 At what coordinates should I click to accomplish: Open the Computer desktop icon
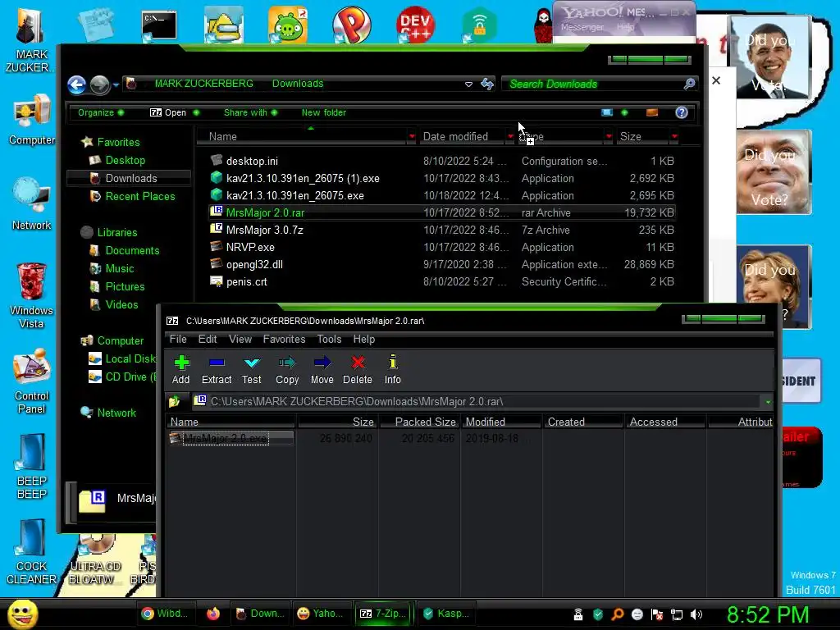tap(31, 120)
